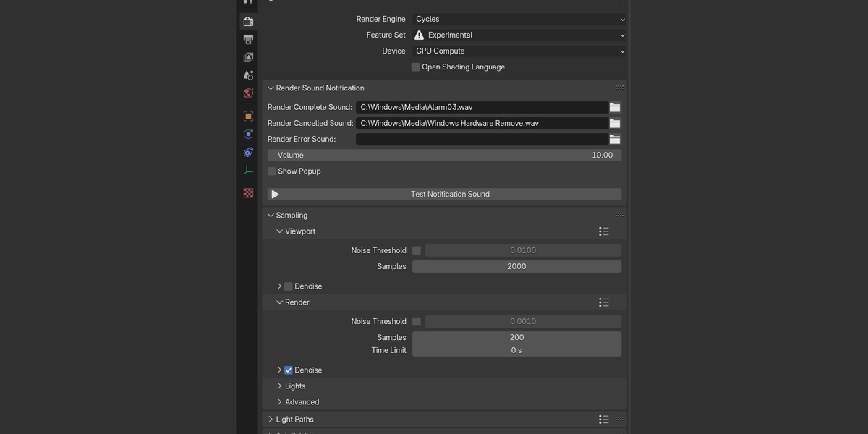The width and height of the screenshot is (868, 434).
Task: Open the World properties tab
Action: [x=248, y=93]
